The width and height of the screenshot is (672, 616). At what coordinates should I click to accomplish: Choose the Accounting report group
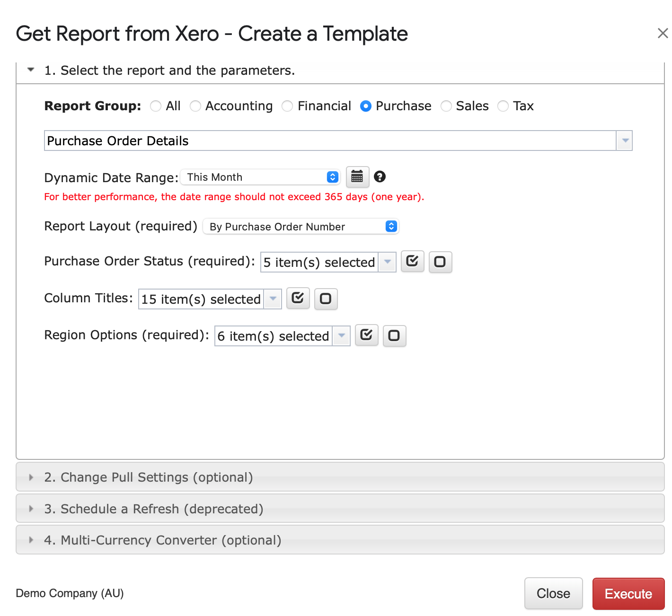tap(195, 106)
